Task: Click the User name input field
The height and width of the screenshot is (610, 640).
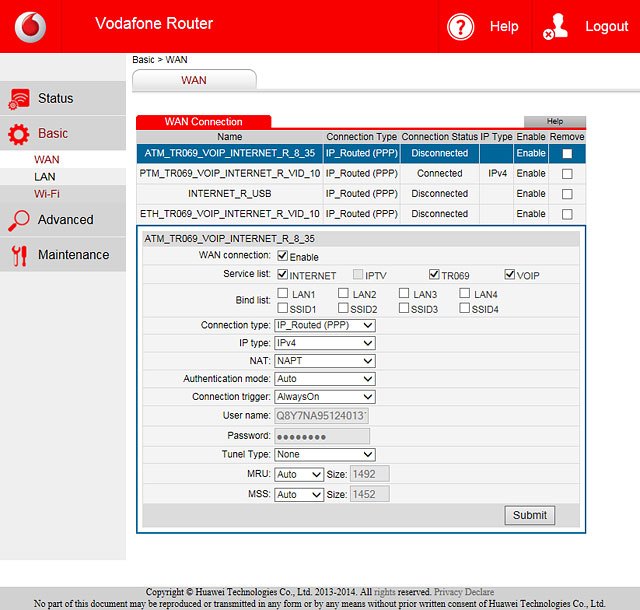Action: (x=322, y=416)
